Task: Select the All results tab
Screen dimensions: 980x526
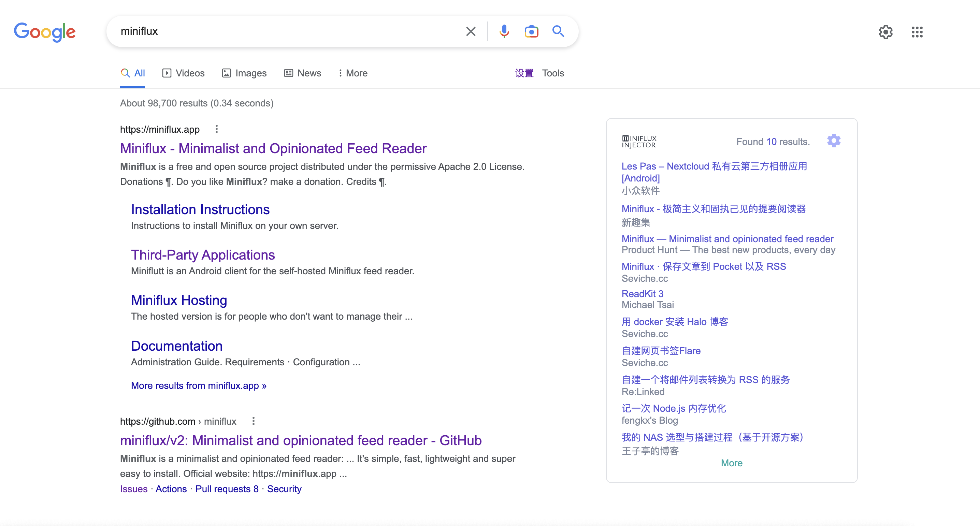Action: [133, 73]
